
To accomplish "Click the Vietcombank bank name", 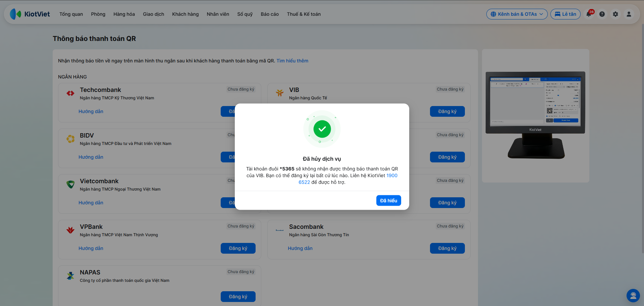I will 99,181.
